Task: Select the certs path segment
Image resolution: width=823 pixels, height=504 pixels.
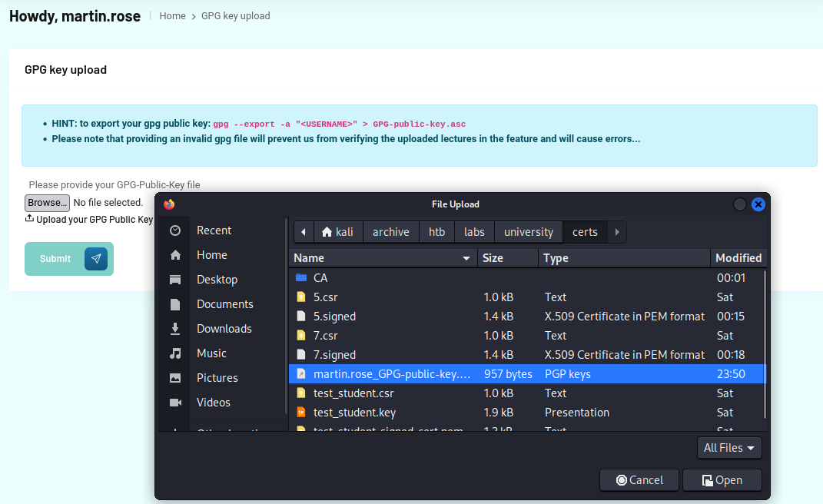Action: [x=585, y=232]
